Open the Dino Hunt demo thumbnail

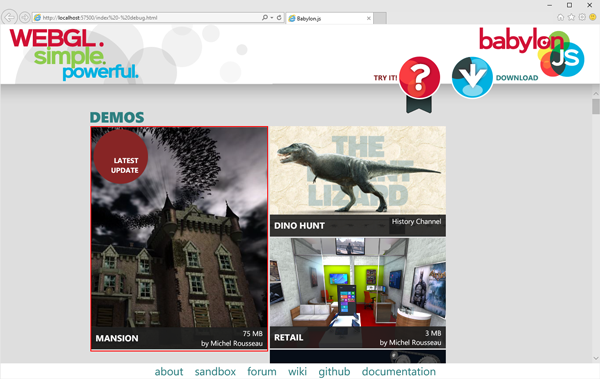click(358, 181)
